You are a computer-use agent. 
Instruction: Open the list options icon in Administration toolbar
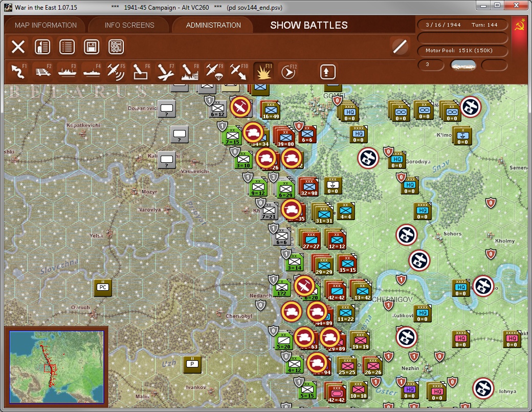(x=67, y=47)
